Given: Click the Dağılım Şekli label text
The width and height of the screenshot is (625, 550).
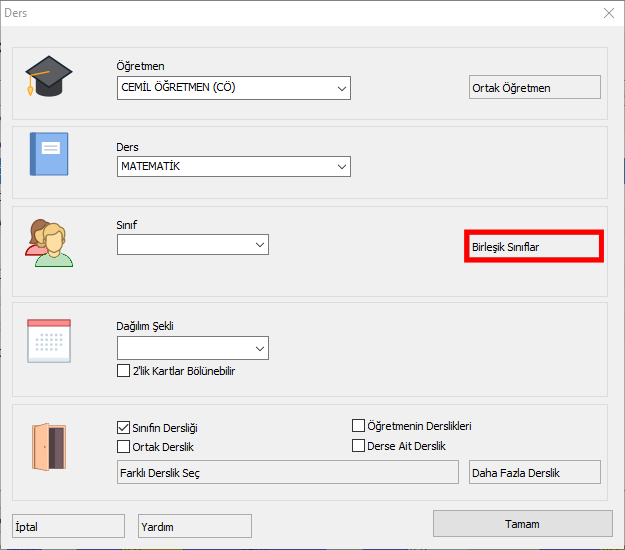Looking at the screenshot, I should click(145, 326).
